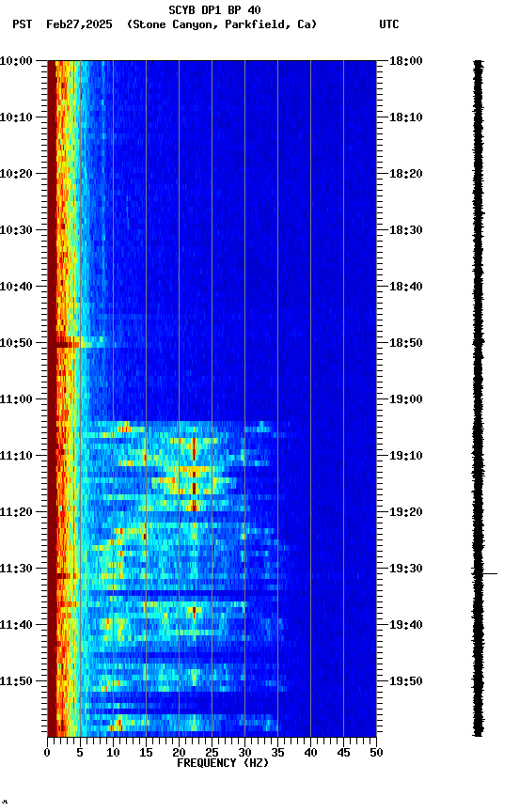Click the '10:30' PST time label
The image size is (519, 812).
(x=16, y=230)
